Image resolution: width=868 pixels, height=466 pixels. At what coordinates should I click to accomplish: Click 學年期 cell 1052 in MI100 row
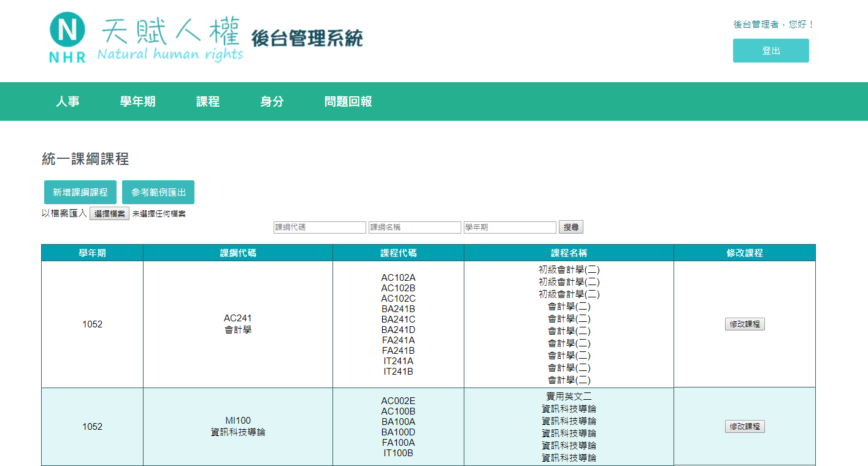93,427
